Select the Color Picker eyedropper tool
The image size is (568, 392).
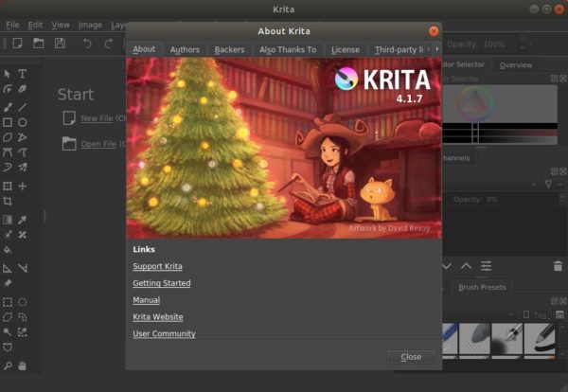click(x=23, y=220)
